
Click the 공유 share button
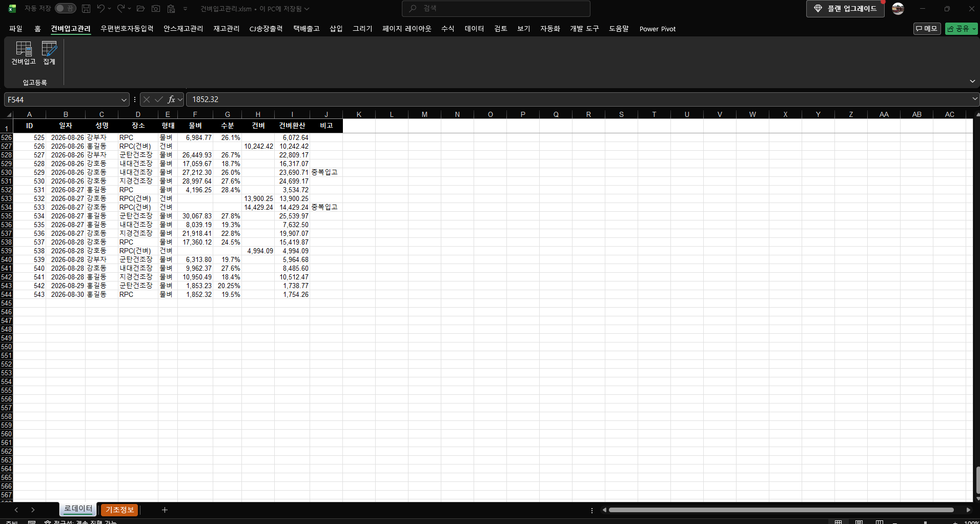click(962, 29)
